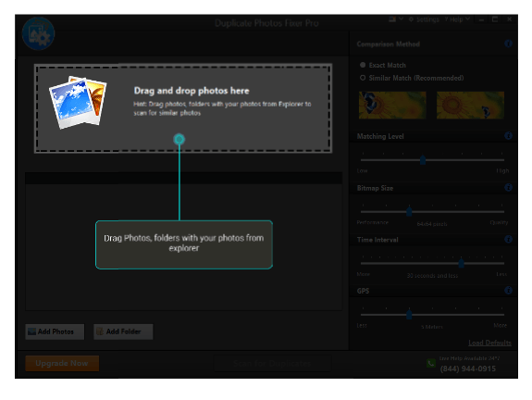Show info about Time Interval
The height and width of the screenshot is (400, 532).
pyautogui.click(x=508, y=240)
